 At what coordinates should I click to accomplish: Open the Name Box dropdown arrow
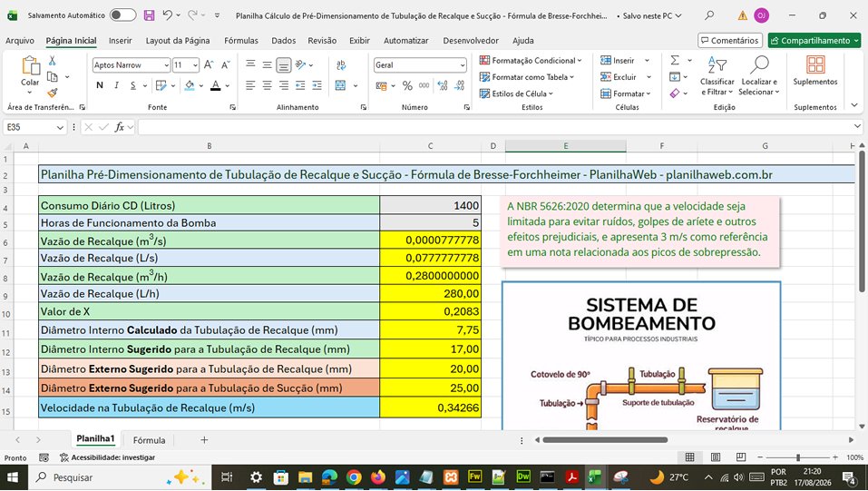click(60, 127)
